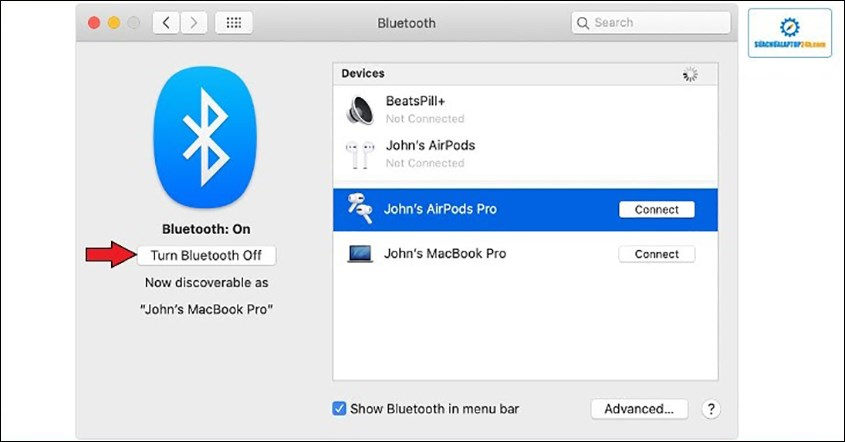Open Advanced Bluetooth options
Image resolution: width=845 pixels, height=442 pixels.
[639, 409]
